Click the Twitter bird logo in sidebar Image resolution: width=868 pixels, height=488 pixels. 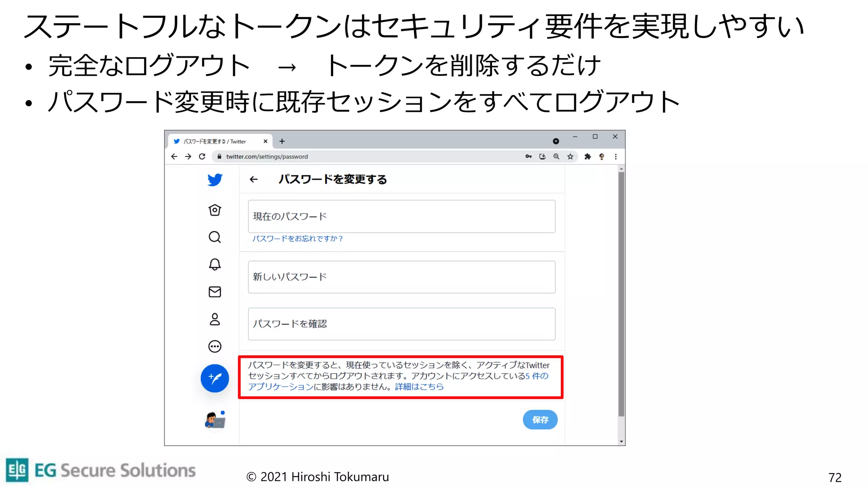pyautogui.click(x=215, y=180)
